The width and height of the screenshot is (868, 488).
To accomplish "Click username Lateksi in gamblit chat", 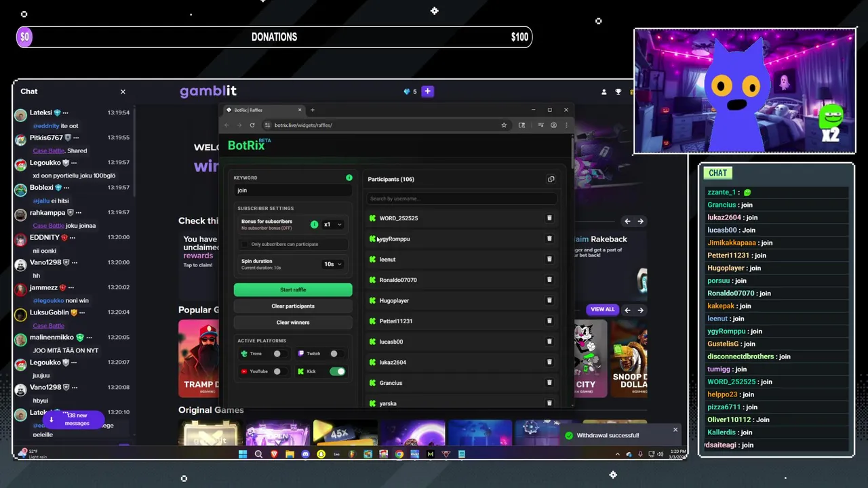I will (41, 113).
